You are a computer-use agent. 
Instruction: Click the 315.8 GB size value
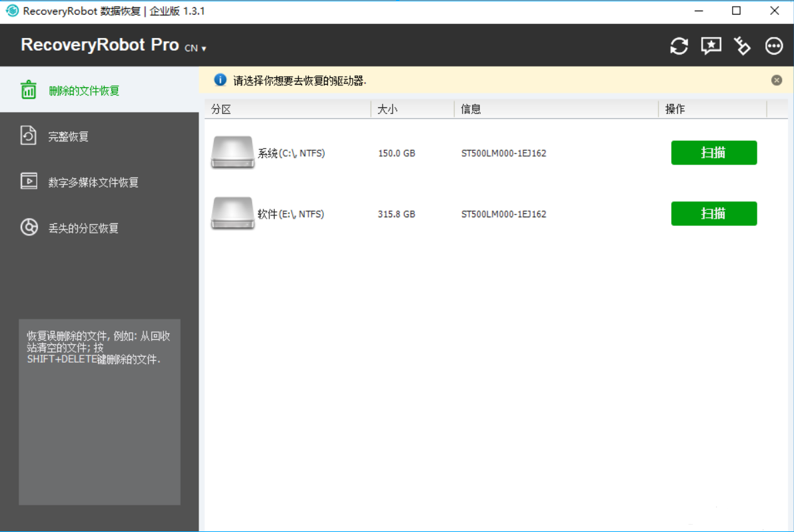(397, 214)
